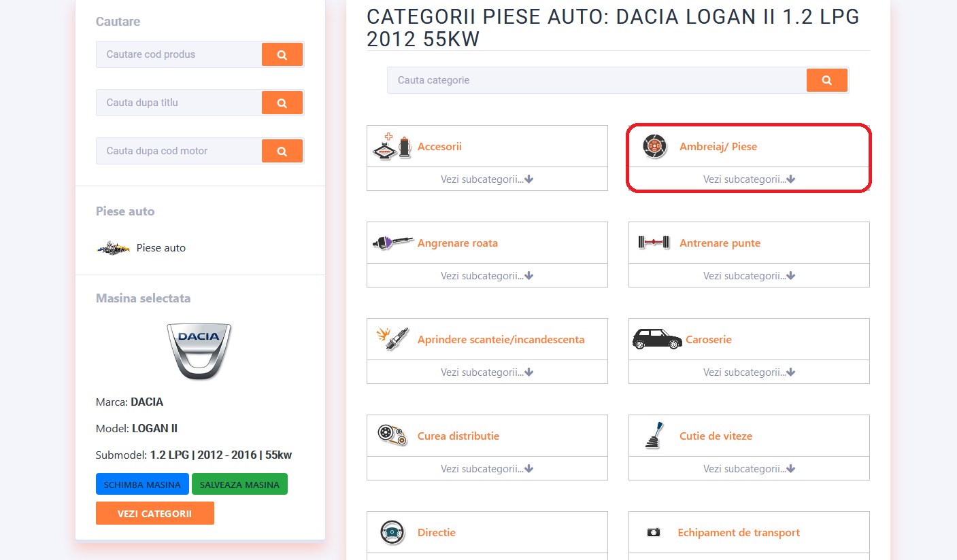The height and width of the screenshot is (560, 957).
Task: Click the Angrenare roata drive shaft icon
Action: pyautogui.click(x=392, y=243)
